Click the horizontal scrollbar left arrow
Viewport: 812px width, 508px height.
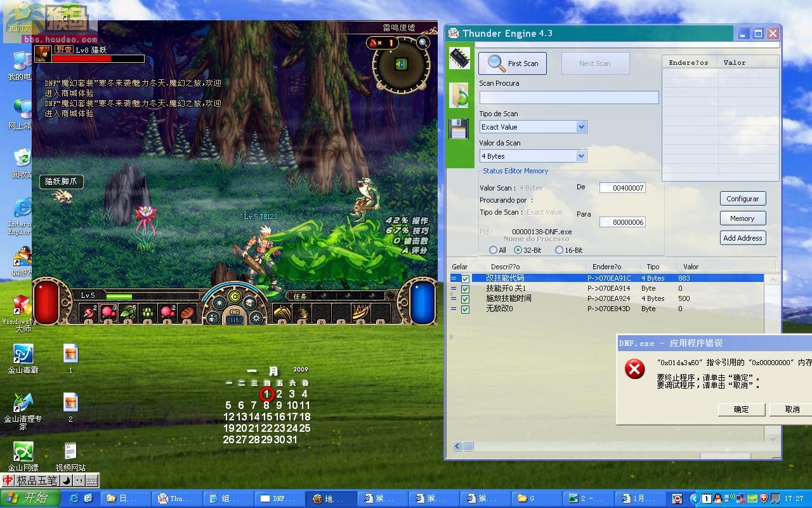click(457, 446)
